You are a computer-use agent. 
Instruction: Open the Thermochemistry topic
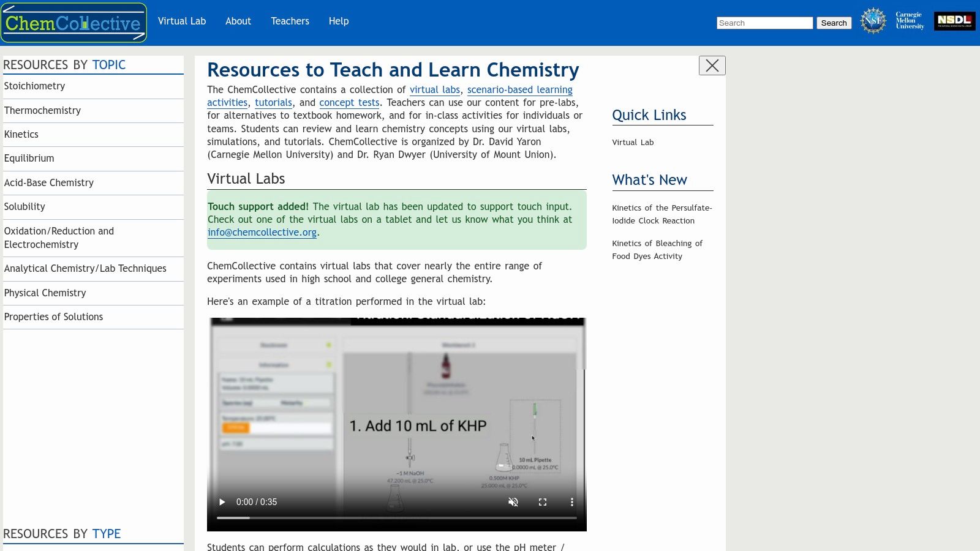click(x=42, y=110)
